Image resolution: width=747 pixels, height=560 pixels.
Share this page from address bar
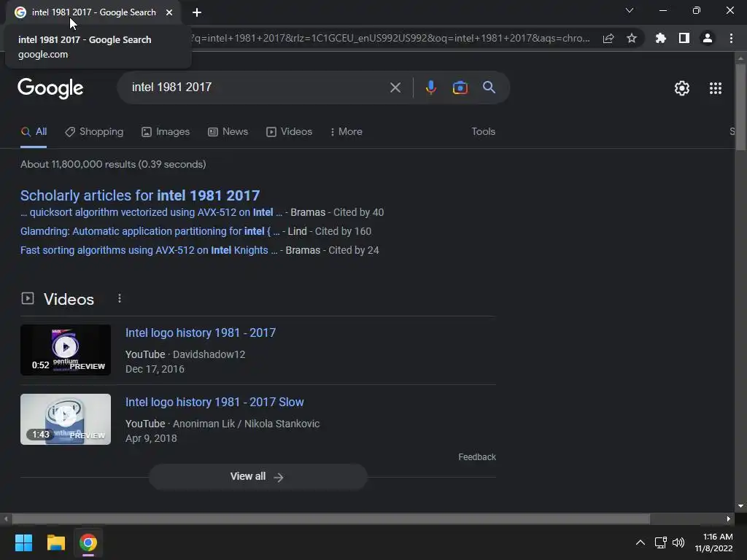(608, 38)
